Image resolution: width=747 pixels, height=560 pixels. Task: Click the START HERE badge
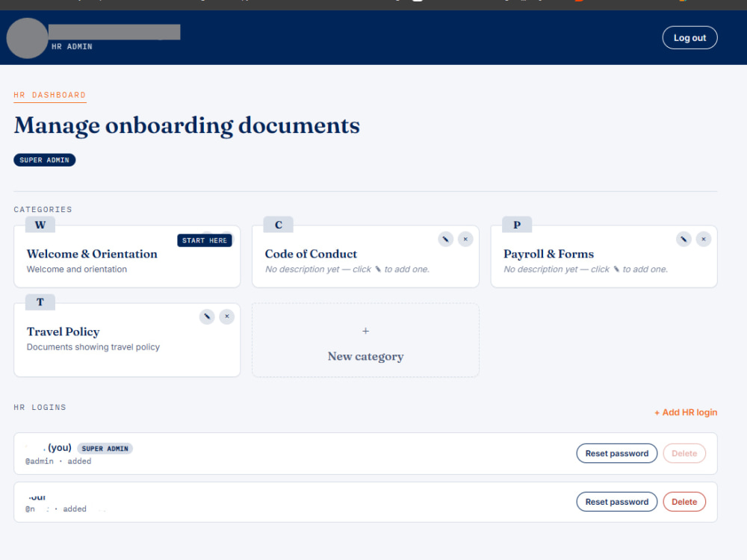point(205,240)
